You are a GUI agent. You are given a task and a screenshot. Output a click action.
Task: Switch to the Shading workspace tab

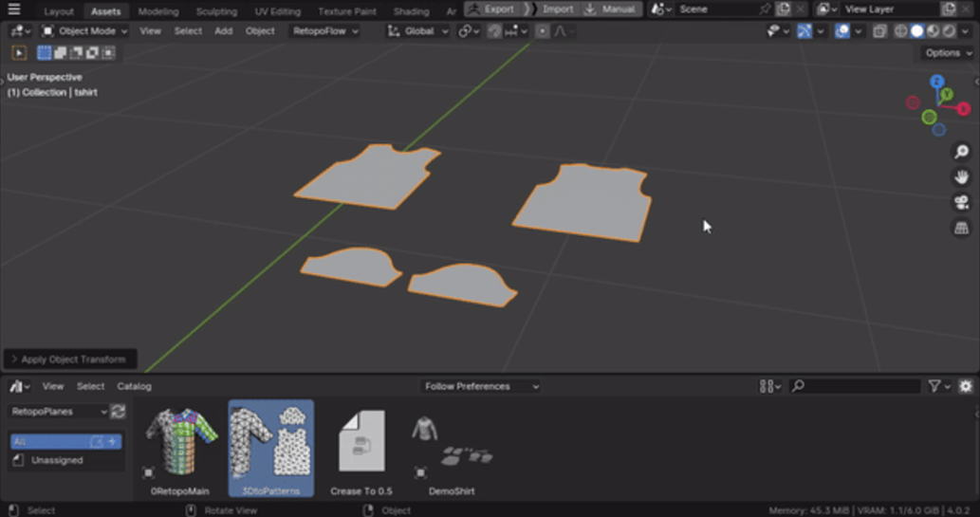[x=411, y=11]
